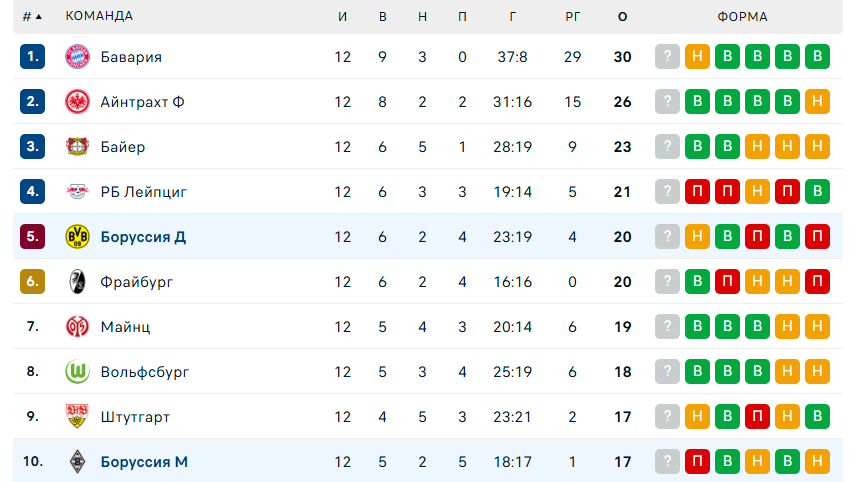This screenshot has width=857, height=482.
Task: Click РБ Лейпциг's first red П form badge
Action: tap(697, 192)
